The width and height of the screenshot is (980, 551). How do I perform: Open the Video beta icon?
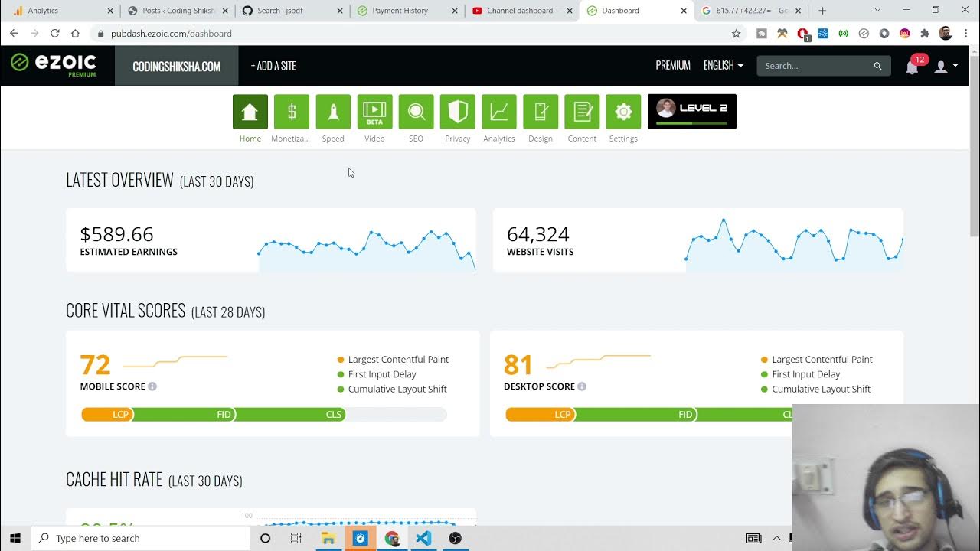click(x=374, y=112)
